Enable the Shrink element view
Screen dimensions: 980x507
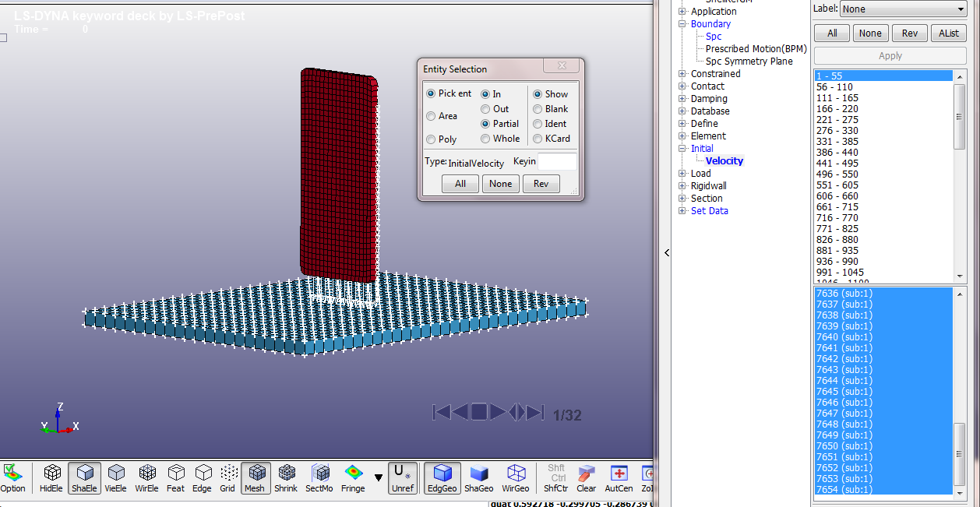[x=286, y=478]
